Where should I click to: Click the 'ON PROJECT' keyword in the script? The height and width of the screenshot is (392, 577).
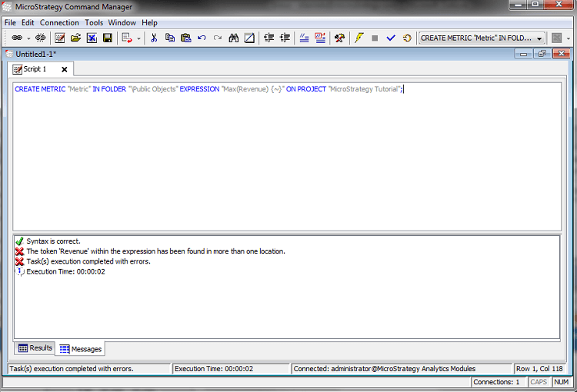[305, 89]
